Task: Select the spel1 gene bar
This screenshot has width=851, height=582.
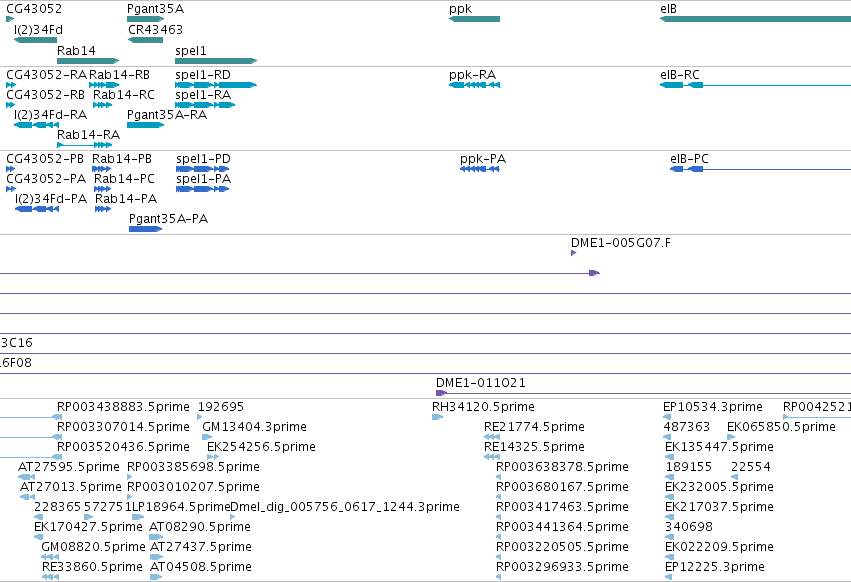Action: pos(216,61)
